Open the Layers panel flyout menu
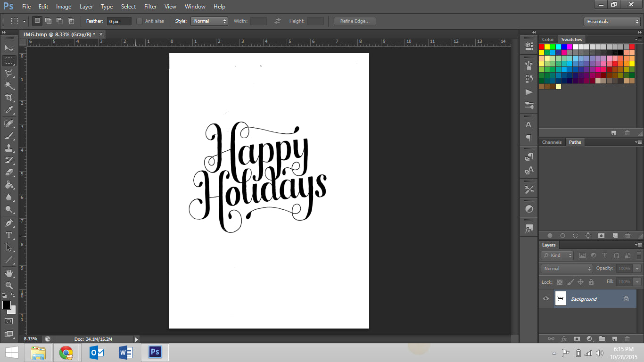Viewport: 644px width, 362px height. coord(638,245)
